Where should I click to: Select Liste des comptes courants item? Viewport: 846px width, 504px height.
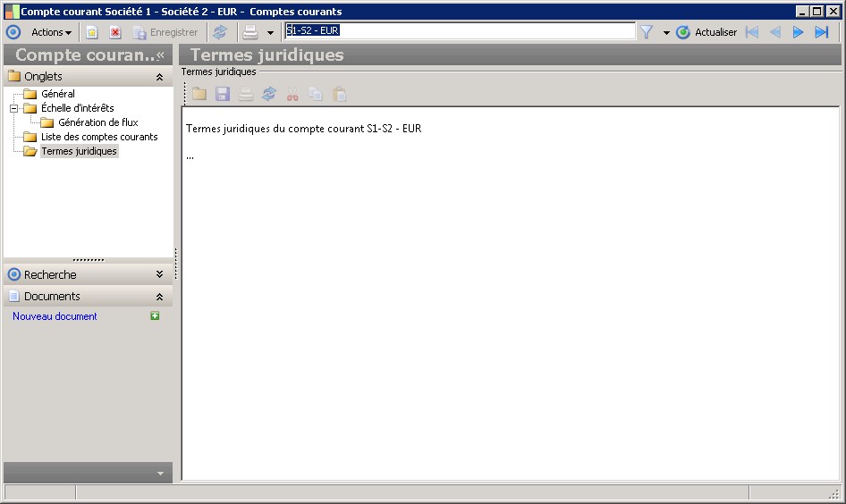tap(99, 137)
